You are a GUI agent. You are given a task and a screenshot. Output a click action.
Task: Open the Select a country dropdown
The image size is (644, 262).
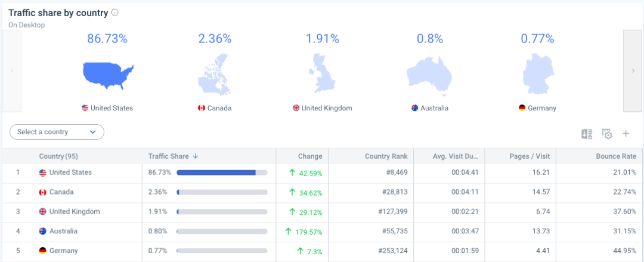click(57, 132)
